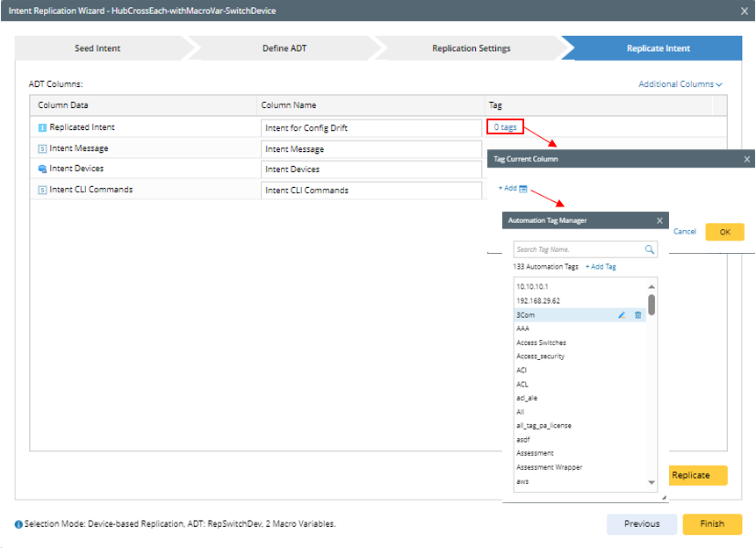Screen dimensions: 756x548
Task: Delete the 3Com tag with trash icon
Action: (638, 314)
